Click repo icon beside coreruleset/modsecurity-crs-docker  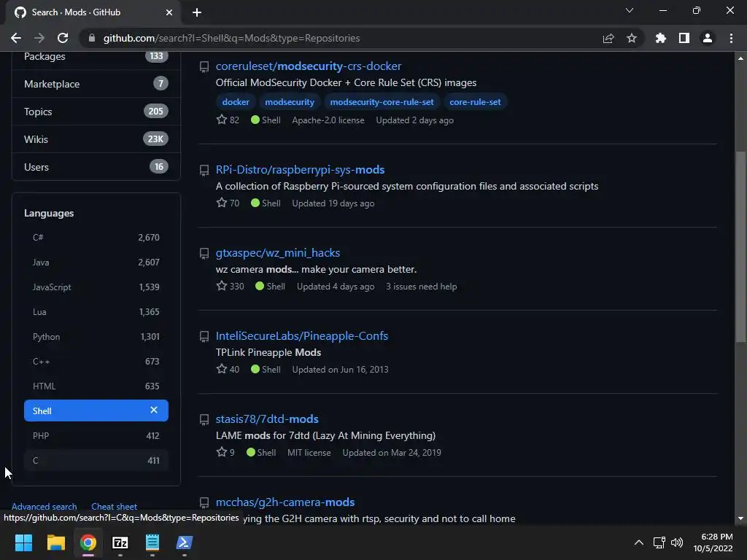tap(204, 66)
